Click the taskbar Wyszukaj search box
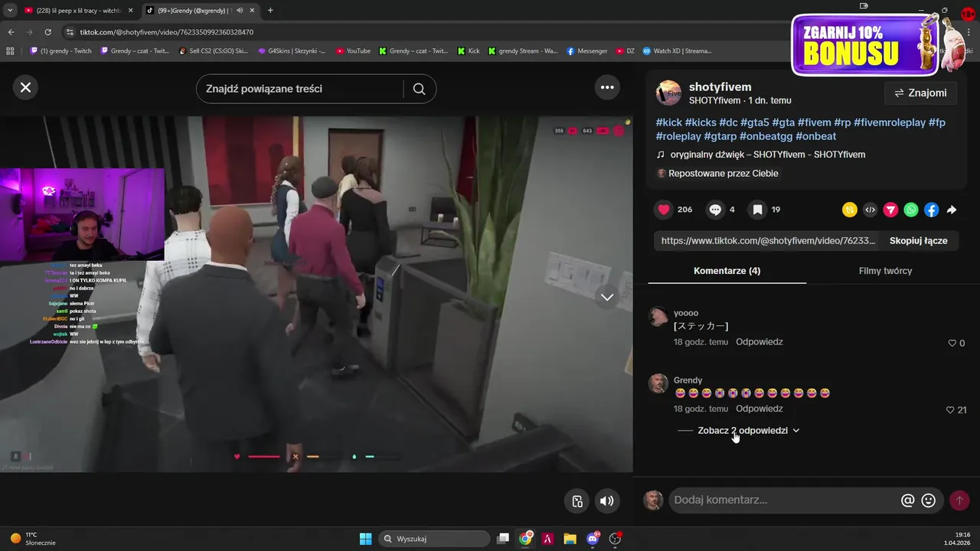 point(434,539)
